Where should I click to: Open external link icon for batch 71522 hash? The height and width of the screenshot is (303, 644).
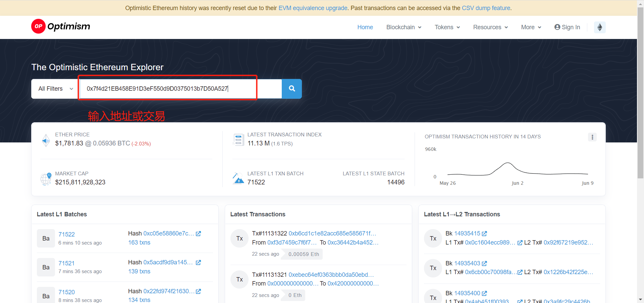pyautogui.click(x=198, y=233)
